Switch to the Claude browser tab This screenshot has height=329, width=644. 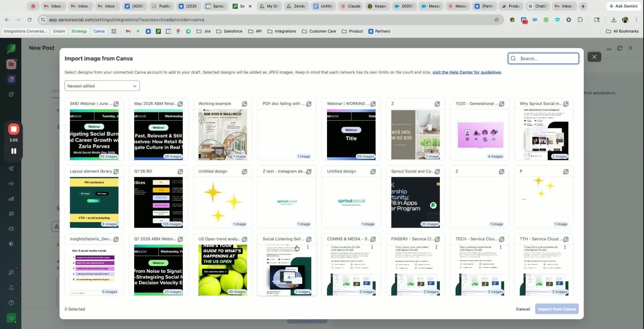click(350, 6)
